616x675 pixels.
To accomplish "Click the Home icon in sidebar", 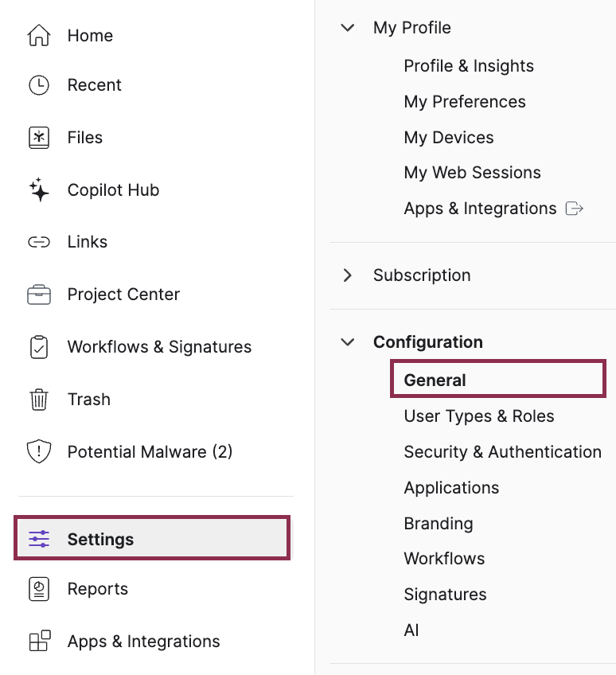I will [38, 35].
